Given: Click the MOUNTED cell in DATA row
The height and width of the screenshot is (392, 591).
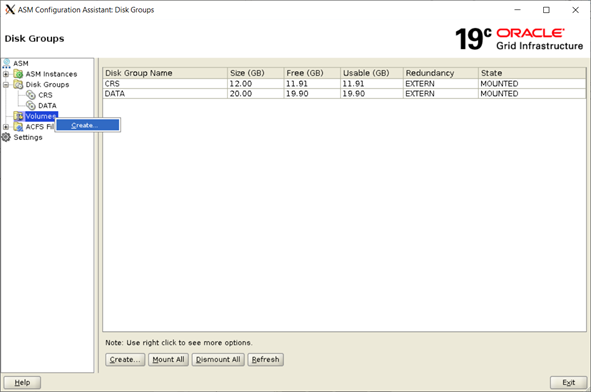Looking at the screenshot, I should coord(532,93).
